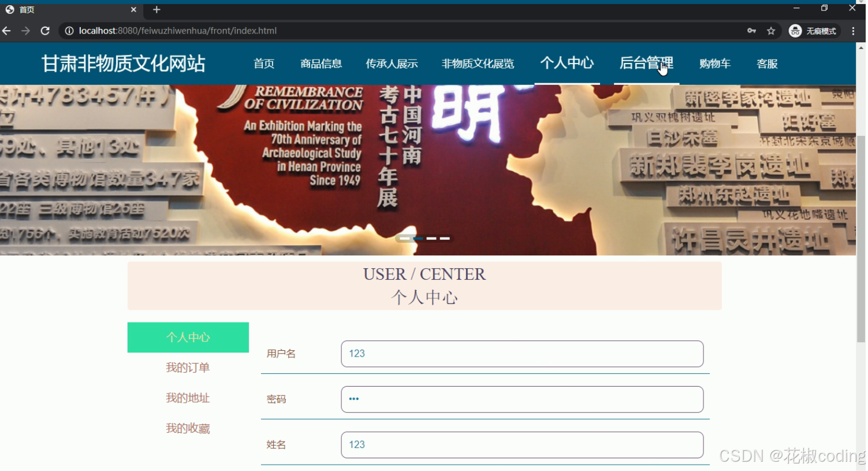Open a new browser tab
868x471 pixels.
click(x=157, y=9)
